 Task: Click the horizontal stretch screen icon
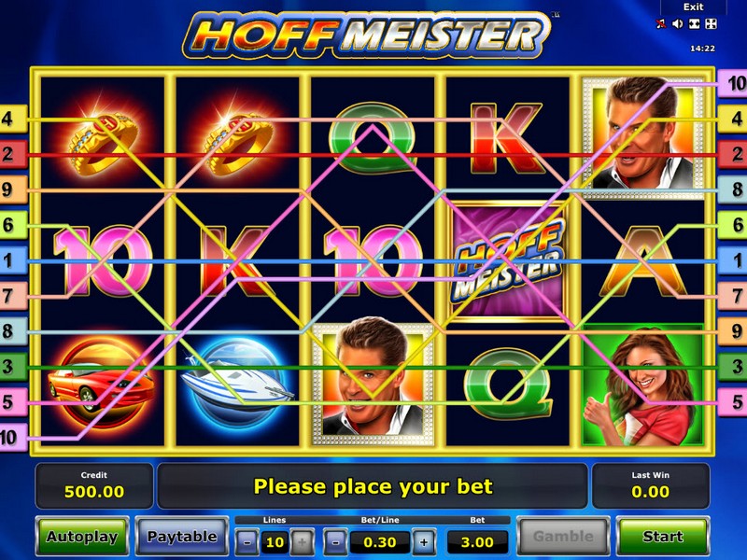(x=694, y=23)
